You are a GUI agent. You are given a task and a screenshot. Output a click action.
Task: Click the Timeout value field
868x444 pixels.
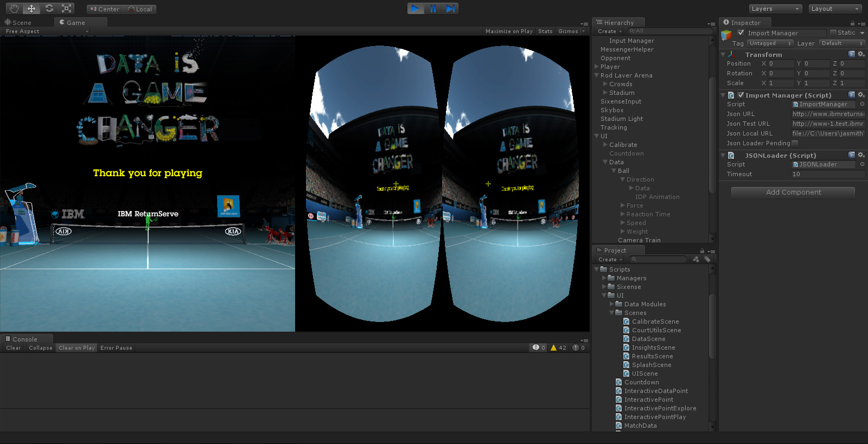[827, 174]
